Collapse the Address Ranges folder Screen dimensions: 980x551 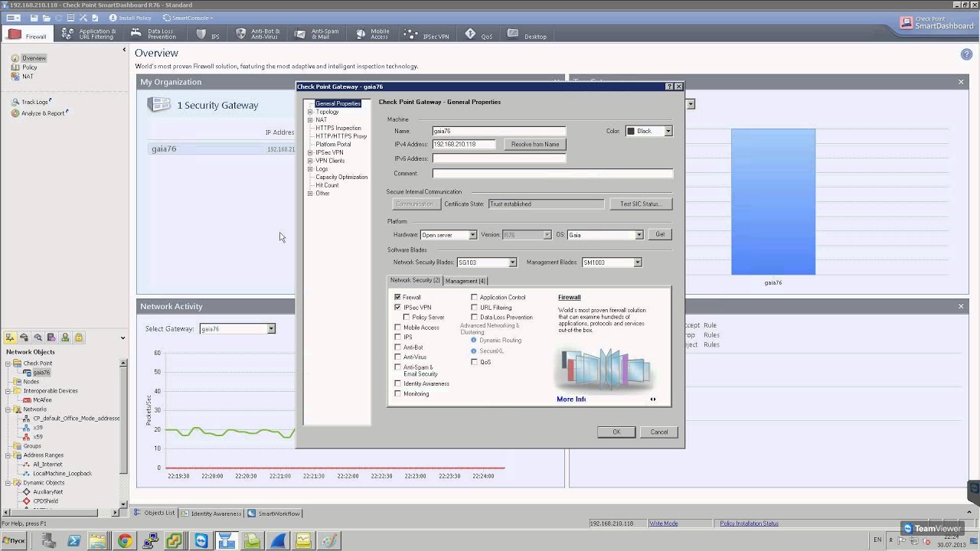pos(8,455)
